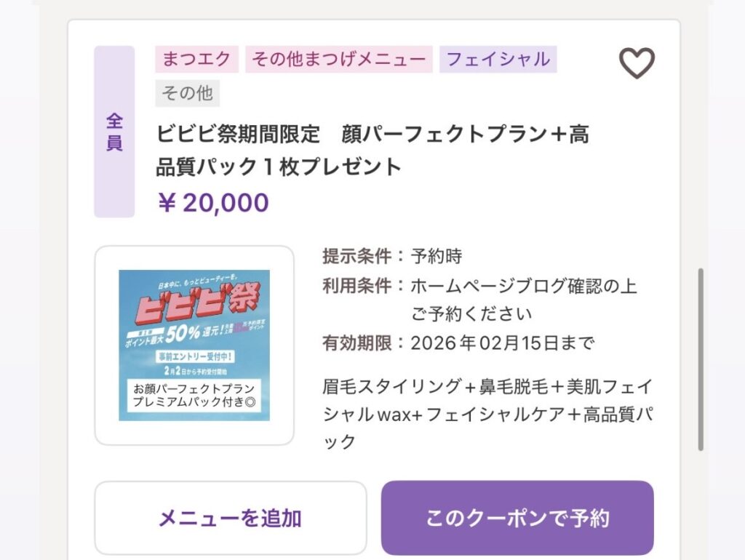This screenshot has height=560, width=745.
Task: Click the gray その他 tag
Action: point(187,93)
